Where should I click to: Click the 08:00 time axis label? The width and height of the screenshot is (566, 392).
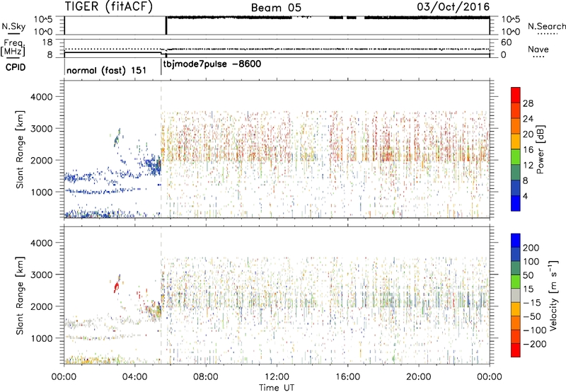coord(206,377)
